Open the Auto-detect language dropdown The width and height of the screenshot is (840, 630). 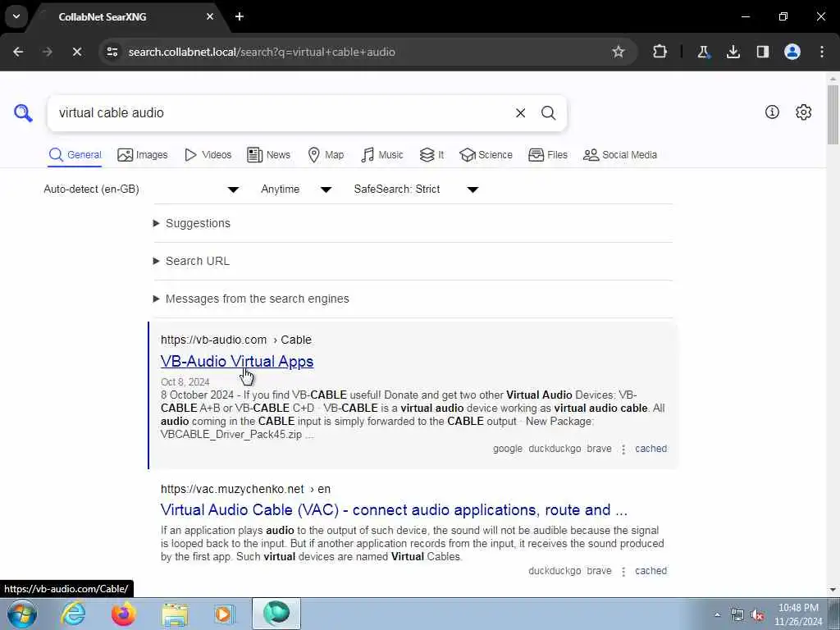pos(142,189)
